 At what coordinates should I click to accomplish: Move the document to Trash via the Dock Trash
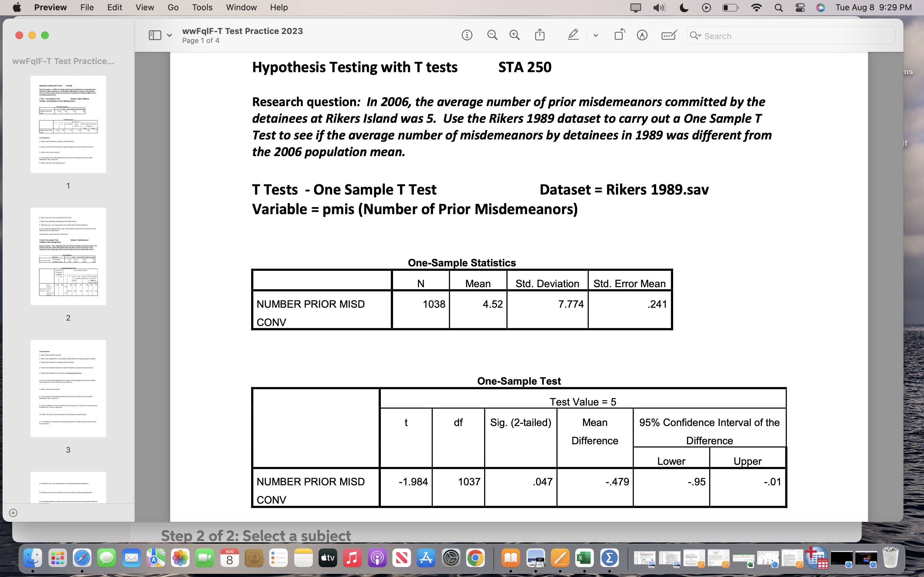pyautogui.click(x=890, y=557)
